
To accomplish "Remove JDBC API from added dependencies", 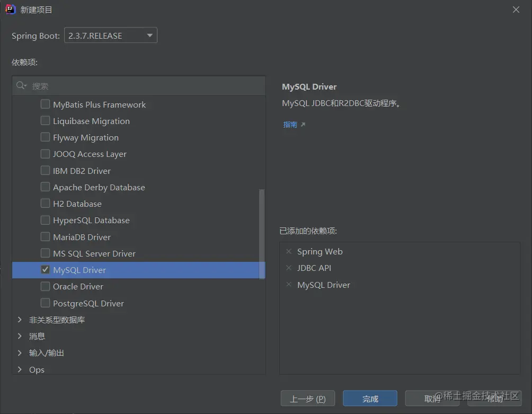I will 289,268.
